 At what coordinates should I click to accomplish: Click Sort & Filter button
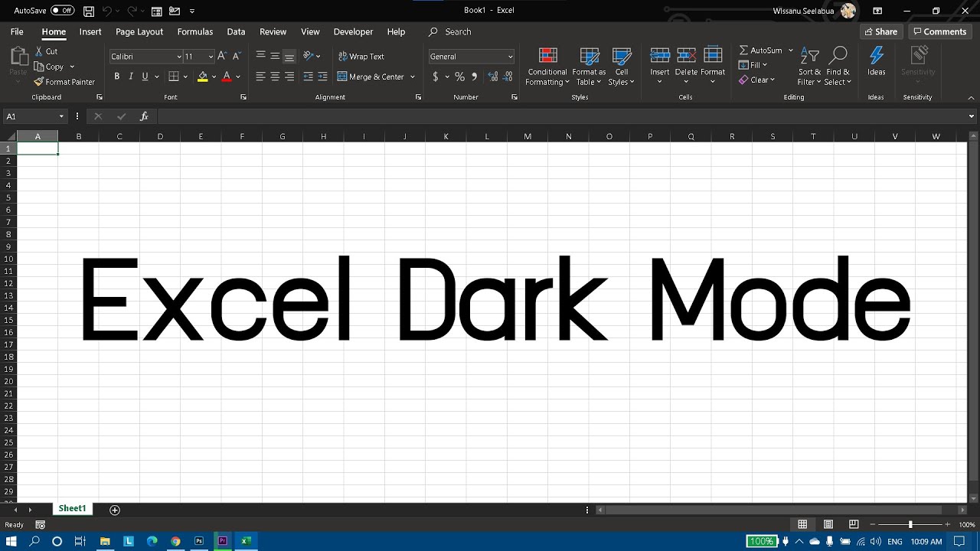click(809, 67)
